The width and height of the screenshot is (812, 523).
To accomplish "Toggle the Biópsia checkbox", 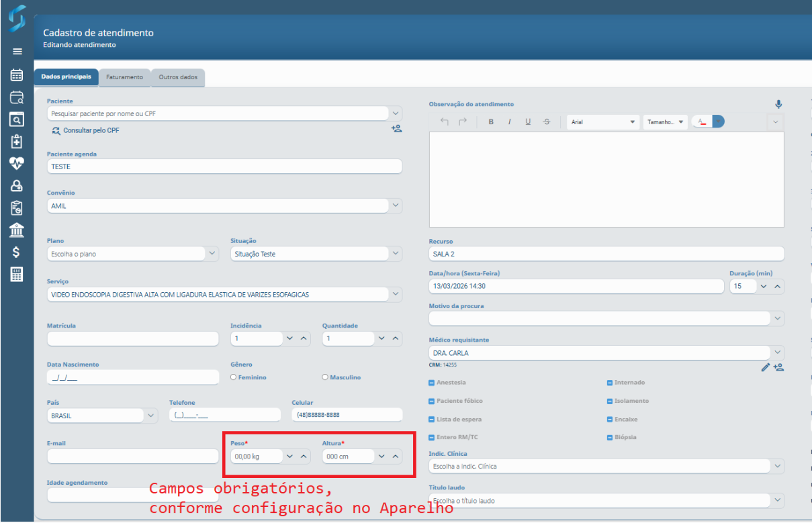I will point(610,437).
